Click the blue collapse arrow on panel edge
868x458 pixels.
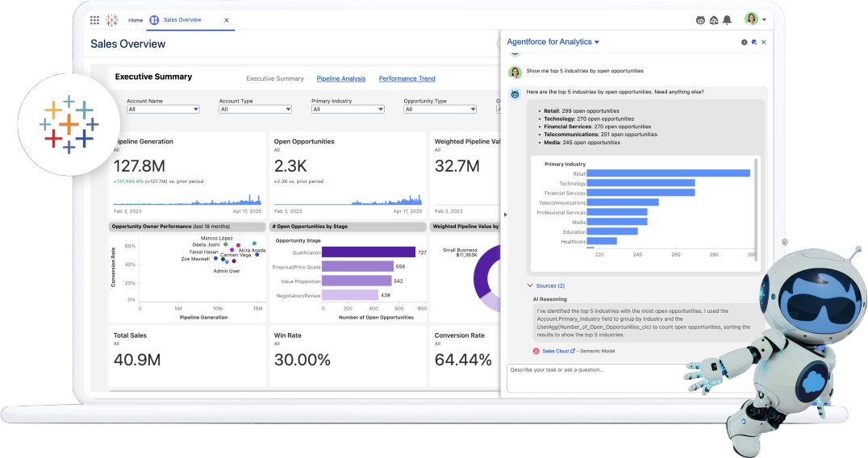pyautogui.click(x=506, y=214)
